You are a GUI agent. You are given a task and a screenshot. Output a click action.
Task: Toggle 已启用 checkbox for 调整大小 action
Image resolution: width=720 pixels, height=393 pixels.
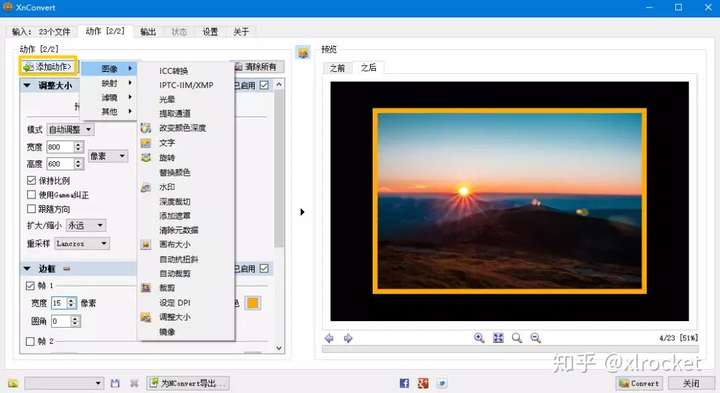pyautogui.click(x=264, y=85)
